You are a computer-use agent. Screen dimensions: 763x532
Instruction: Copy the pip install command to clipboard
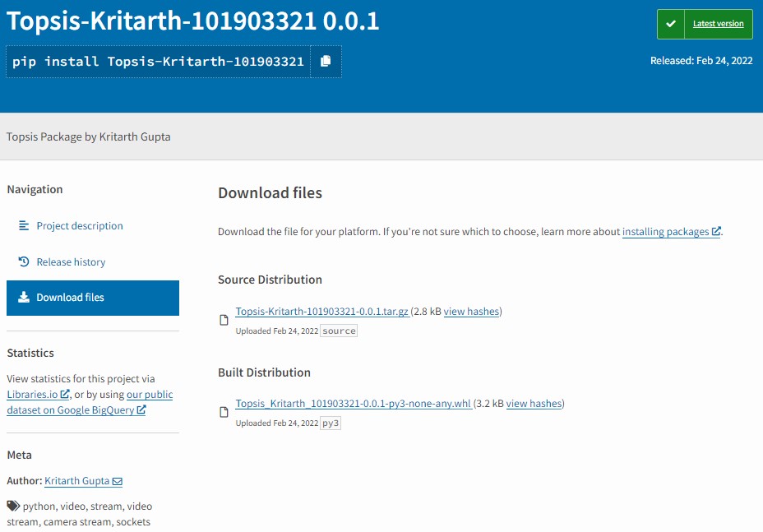tap(326, 62)
